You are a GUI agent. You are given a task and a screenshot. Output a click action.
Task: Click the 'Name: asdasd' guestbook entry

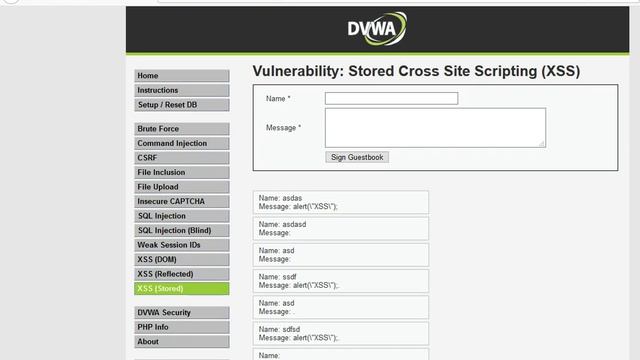pyautogui.click(x=341, y=229)
